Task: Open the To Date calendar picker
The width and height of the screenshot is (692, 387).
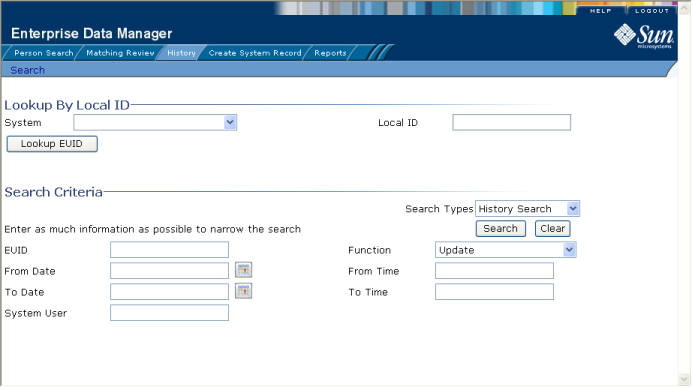Action: (243, 291)
